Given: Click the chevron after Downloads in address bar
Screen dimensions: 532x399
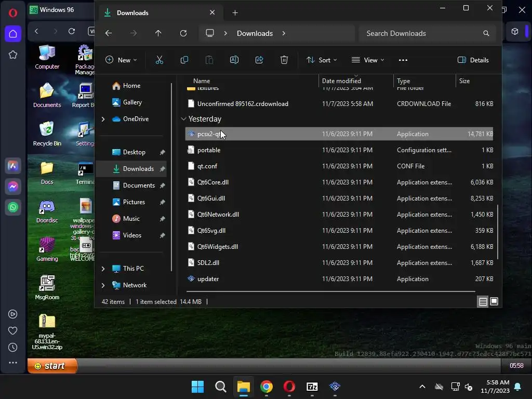Looking at the screenshot, I should click(284, 33).
